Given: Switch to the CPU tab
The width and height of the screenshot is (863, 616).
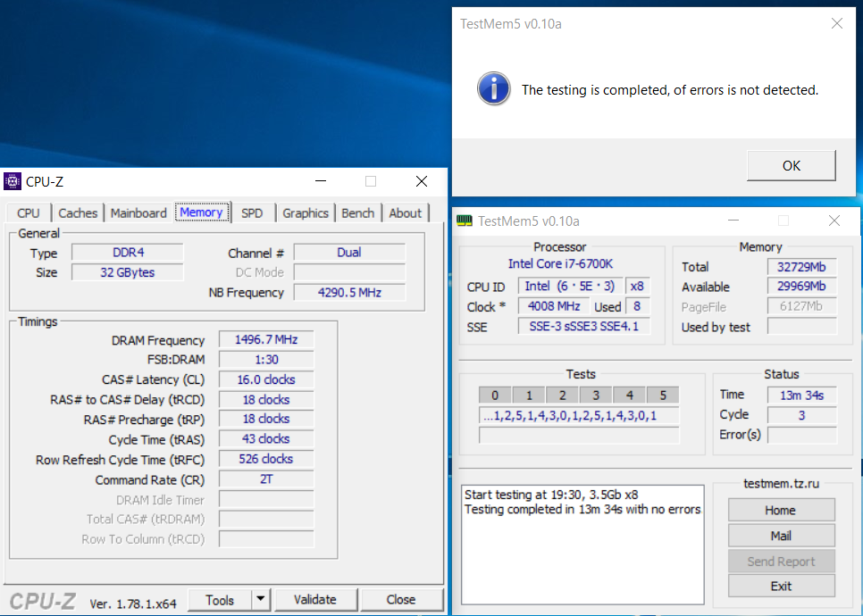Looking at the screenshot, I should coord(28,212).
